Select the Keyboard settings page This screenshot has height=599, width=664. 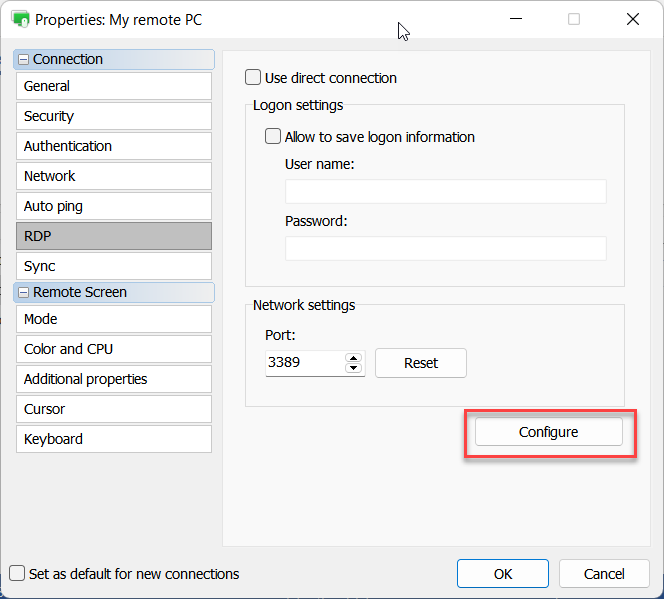(113, 439)
